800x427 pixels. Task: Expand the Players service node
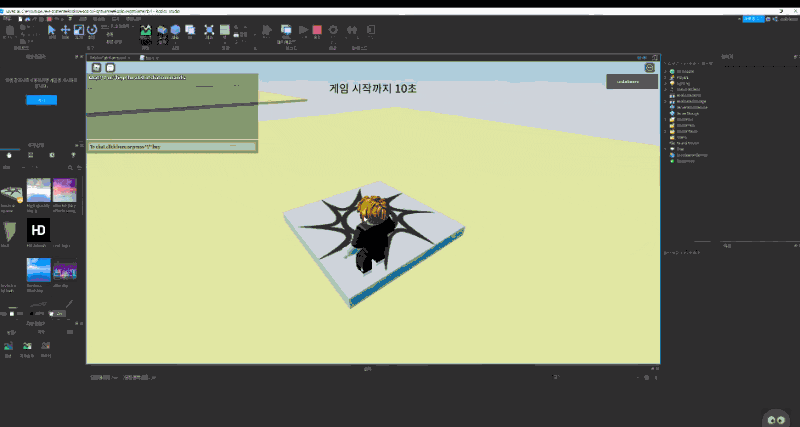(x=667, y=78)
